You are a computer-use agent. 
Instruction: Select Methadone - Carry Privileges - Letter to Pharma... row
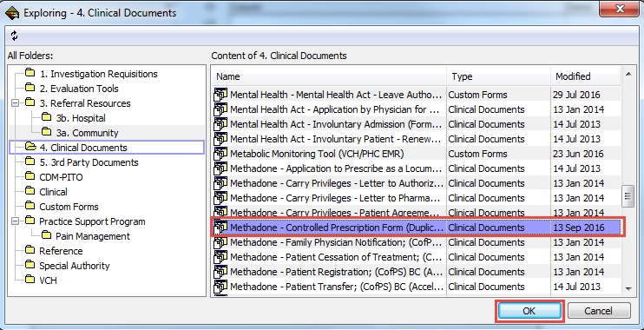pyautogui.click(x=416, y=199)
